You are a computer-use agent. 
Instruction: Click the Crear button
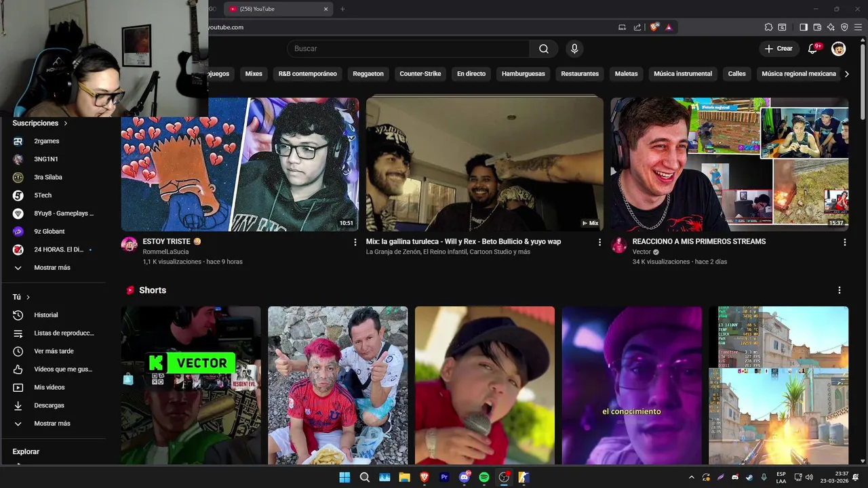coord(778,49)
